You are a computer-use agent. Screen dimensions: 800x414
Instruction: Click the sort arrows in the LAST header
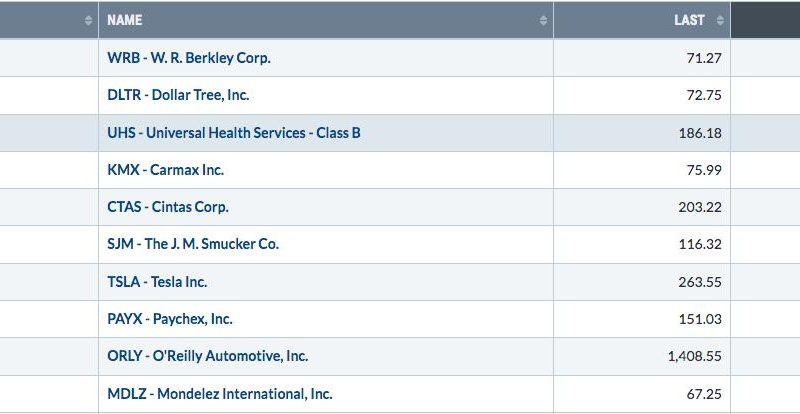coord(720,20)
